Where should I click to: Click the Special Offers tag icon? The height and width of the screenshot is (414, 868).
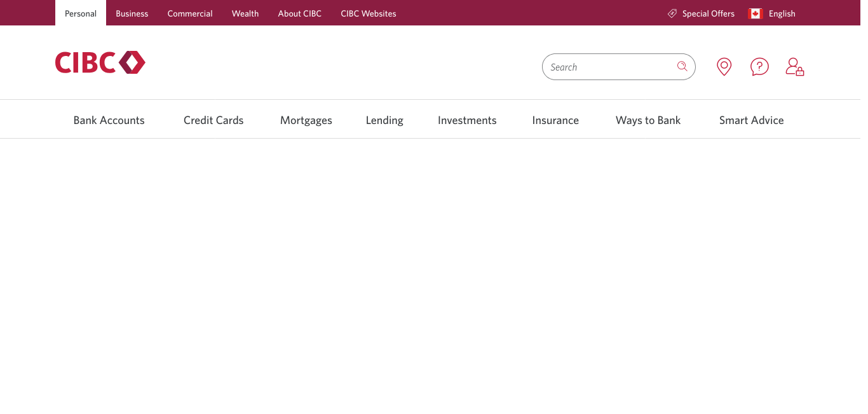[x=672, y=13]
